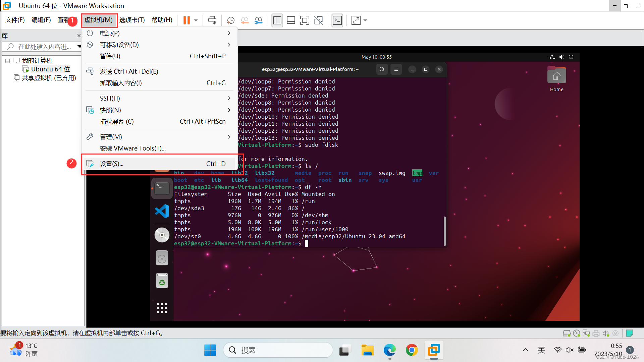The image size is (644, 362).
Task: Open the snapshot manager toolbar icon
Action: click(259, 20)
